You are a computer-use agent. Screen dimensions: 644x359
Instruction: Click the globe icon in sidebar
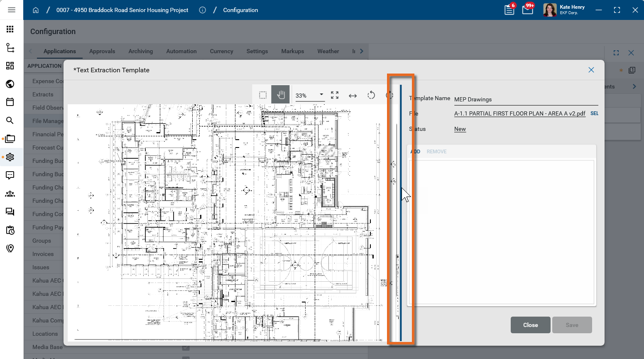(10, 84)
